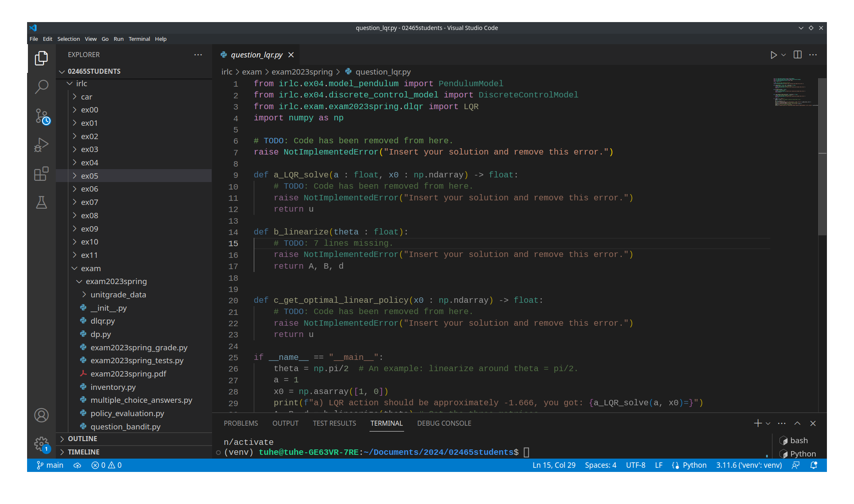This screenshot has width=854, height=504.
Task: Open exam2023spring.pdf file
Action: coord(134,374)
